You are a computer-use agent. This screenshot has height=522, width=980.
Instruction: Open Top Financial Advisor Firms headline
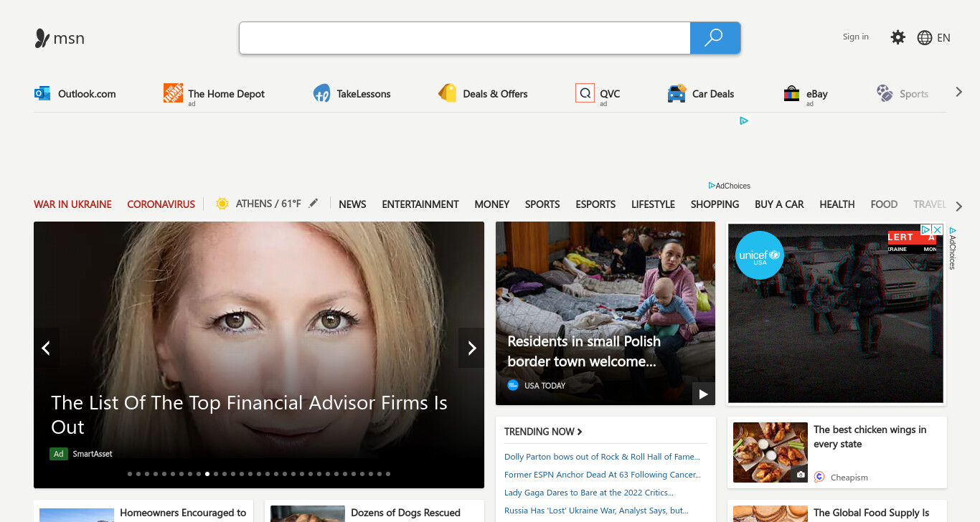(249, 414)
